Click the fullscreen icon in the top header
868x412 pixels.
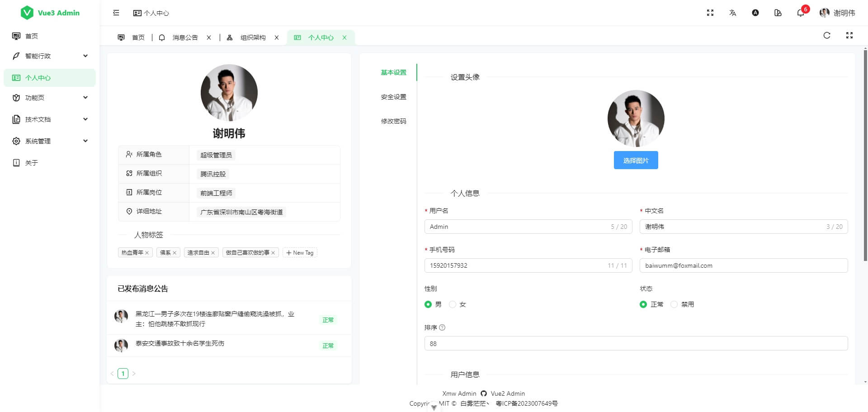pos(710,13)
